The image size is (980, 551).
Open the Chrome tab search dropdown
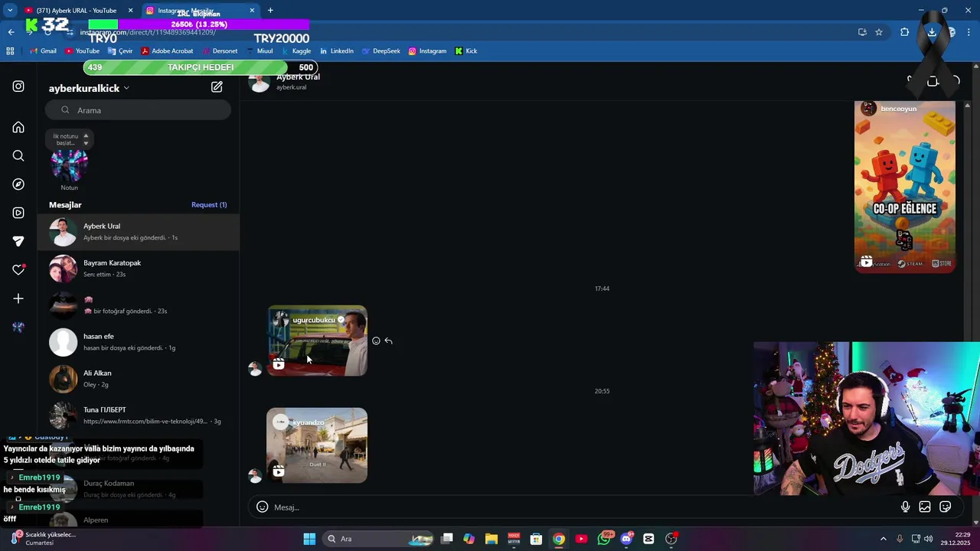click(x=10, y=10)
